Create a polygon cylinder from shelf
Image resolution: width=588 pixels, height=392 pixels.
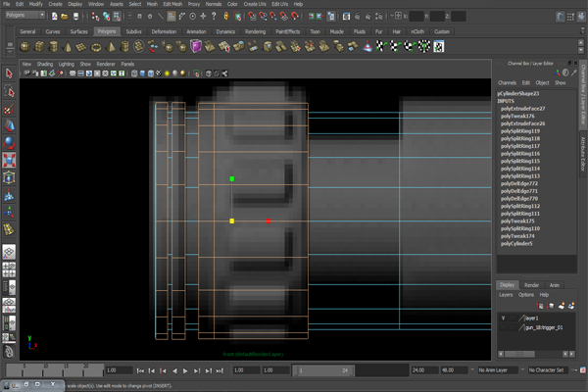pyautogui.click(x=54, y=46)
